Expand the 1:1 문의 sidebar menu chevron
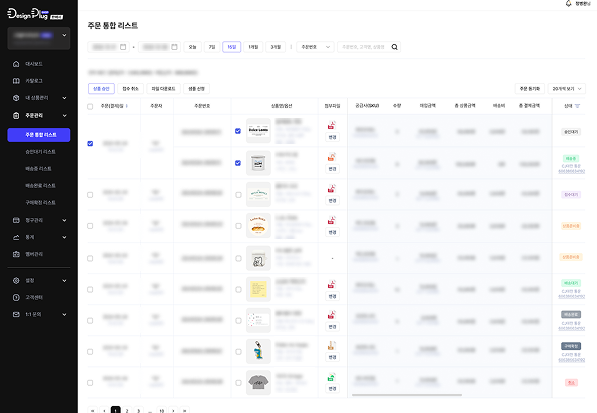597x413 pixels. [x=64, y=314]
